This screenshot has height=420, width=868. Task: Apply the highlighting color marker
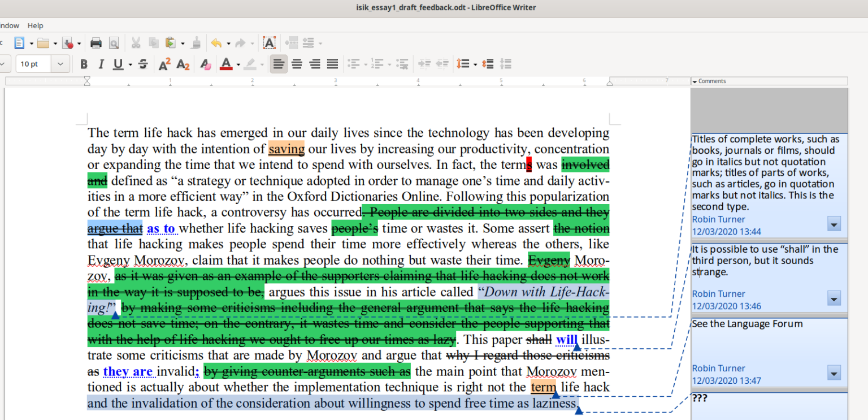251,64
